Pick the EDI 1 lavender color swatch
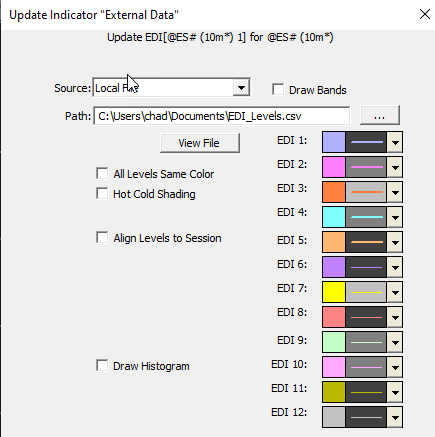Screen dimensions: 435x437 click(334, 142)
